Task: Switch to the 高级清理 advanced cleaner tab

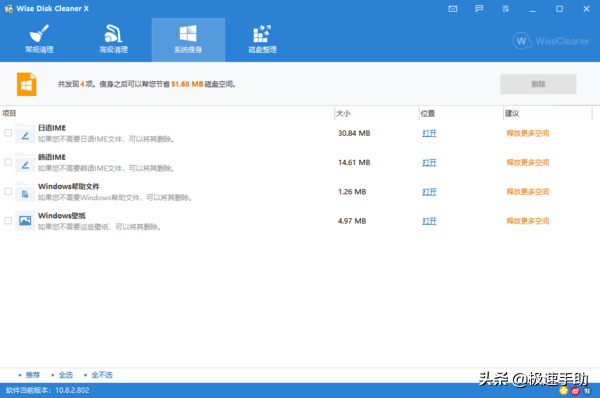Action: click(114, 39)
